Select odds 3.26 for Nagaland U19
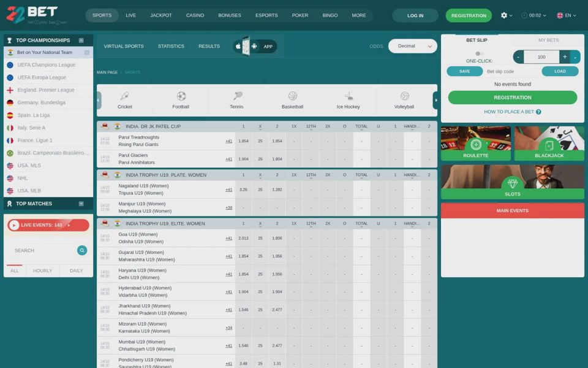 (x=243, y=190)
